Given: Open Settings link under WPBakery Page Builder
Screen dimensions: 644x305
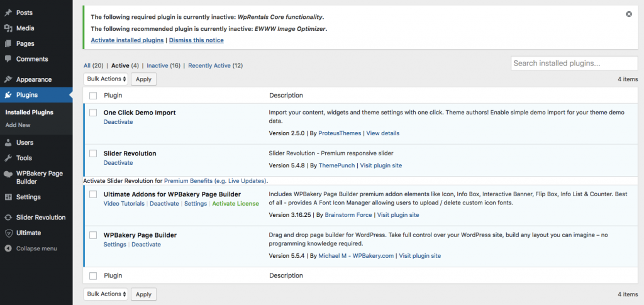Looking at the screenshot, I should [115, 244].
